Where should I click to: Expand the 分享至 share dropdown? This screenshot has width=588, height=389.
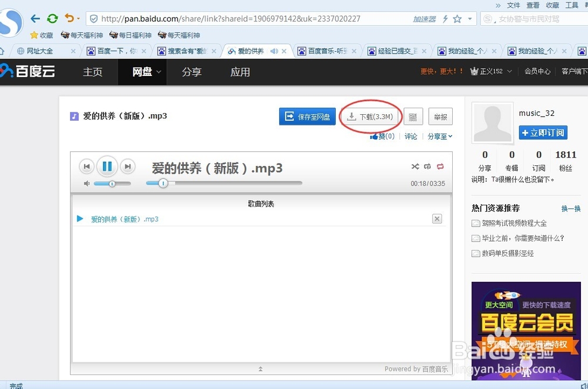click(x=440, y=137)
